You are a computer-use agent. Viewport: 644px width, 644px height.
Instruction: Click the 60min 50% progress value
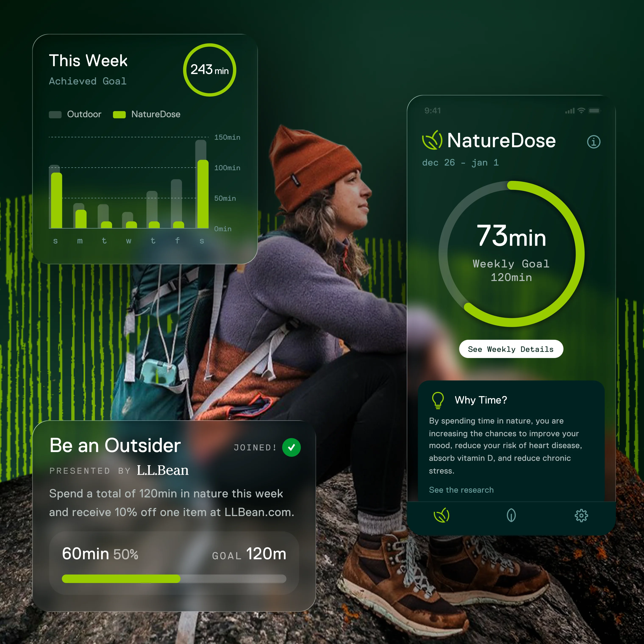pos(100,554)
